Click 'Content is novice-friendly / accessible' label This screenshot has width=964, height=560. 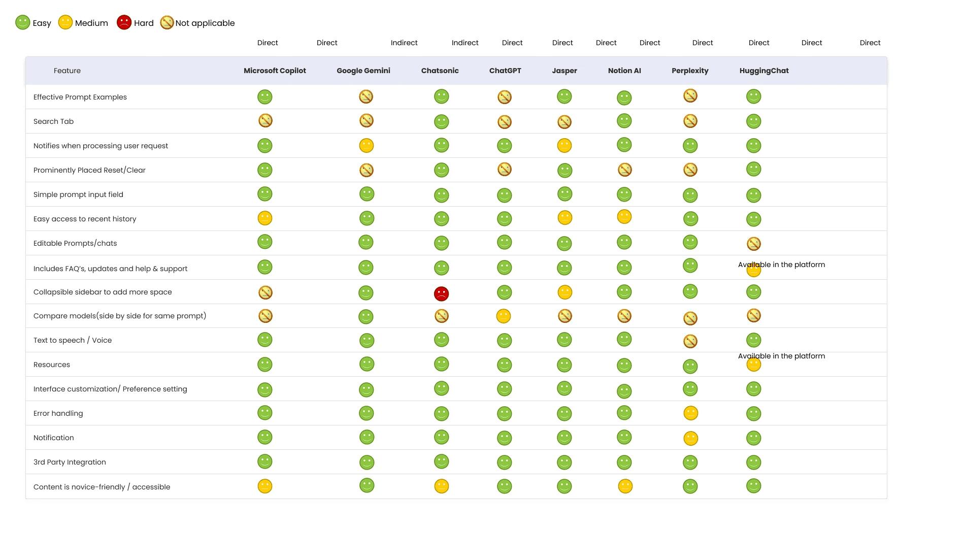coord(102,487)
